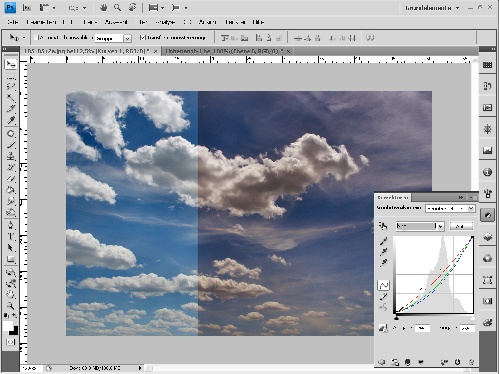499x374 pixels.
Task: Click the curves white point slider
Action: (x=472, y=318)
